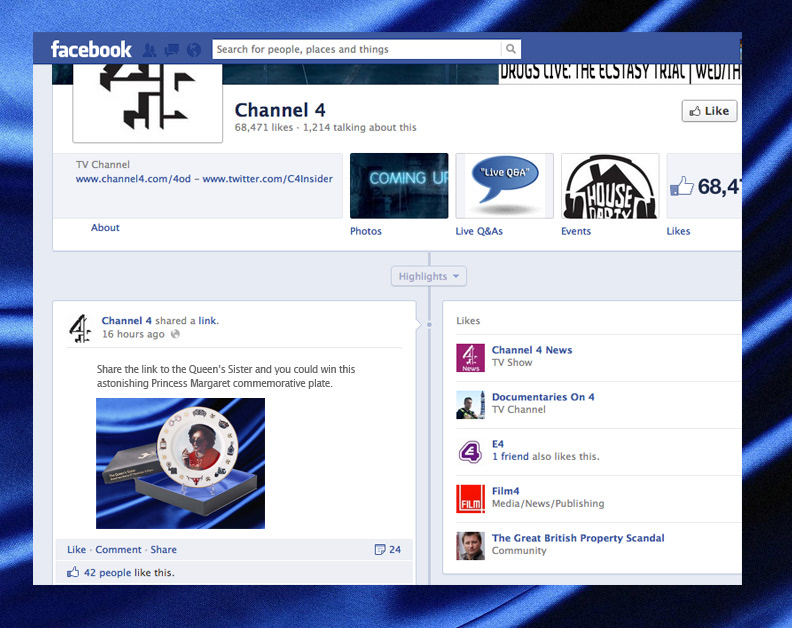Click the Channel 4 page title
Image resolution: width=792 pixels, height=628 pixels.
click(x=280, y=110)
